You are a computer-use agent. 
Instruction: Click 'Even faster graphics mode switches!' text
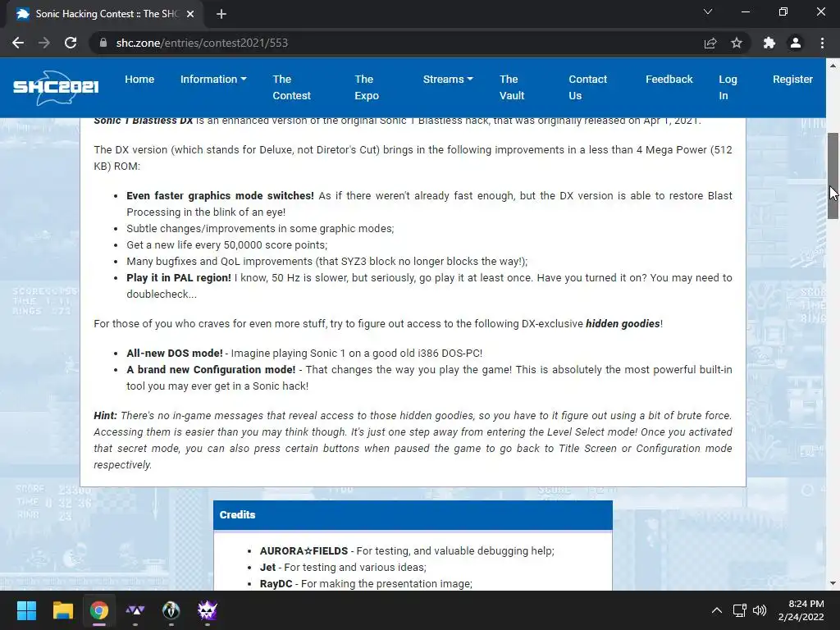click(220, 195)
